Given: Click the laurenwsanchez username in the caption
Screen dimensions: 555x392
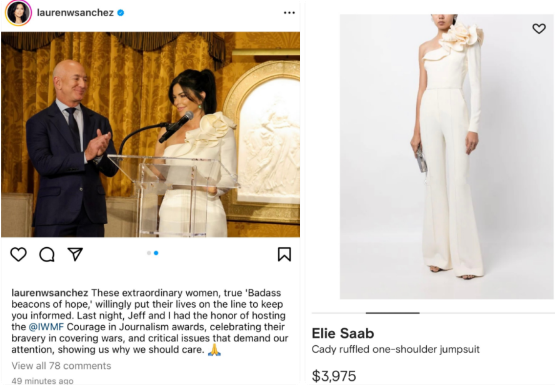Looking at the screenshot, I should pos(50,293).
